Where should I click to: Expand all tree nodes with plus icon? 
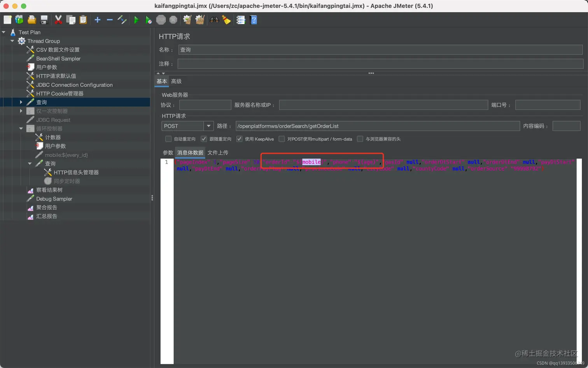click(x=98, y=20)
